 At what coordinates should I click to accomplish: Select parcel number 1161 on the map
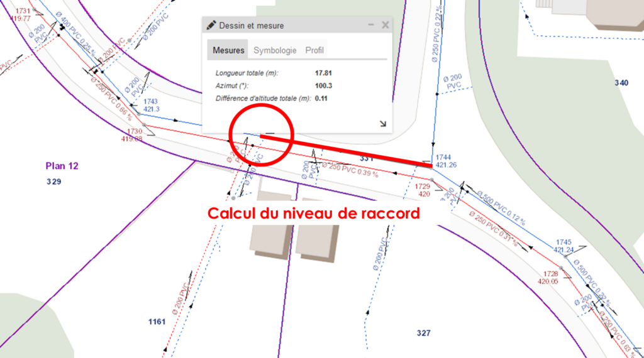(x=157, y=322)
